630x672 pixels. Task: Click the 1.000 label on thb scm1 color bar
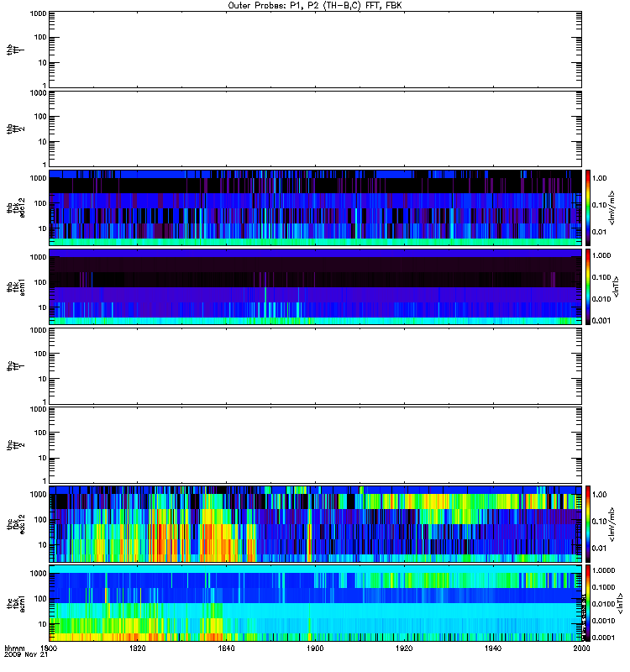coord(601,255)
